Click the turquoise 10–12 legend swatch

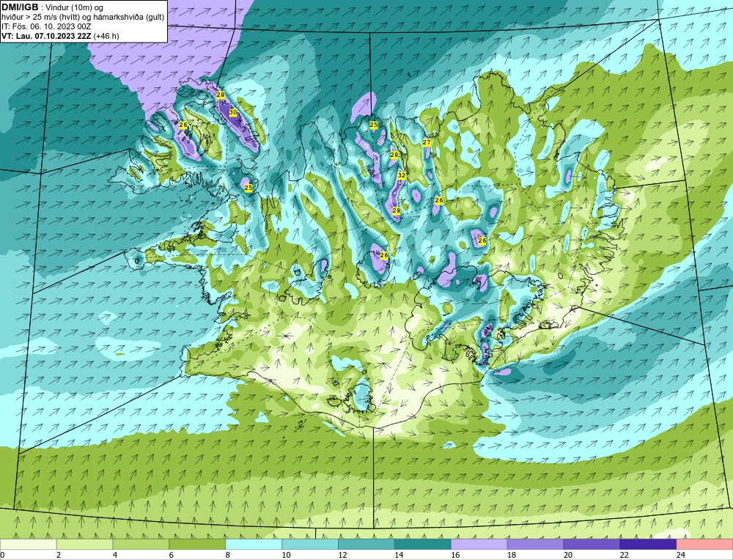coord(310,544)
